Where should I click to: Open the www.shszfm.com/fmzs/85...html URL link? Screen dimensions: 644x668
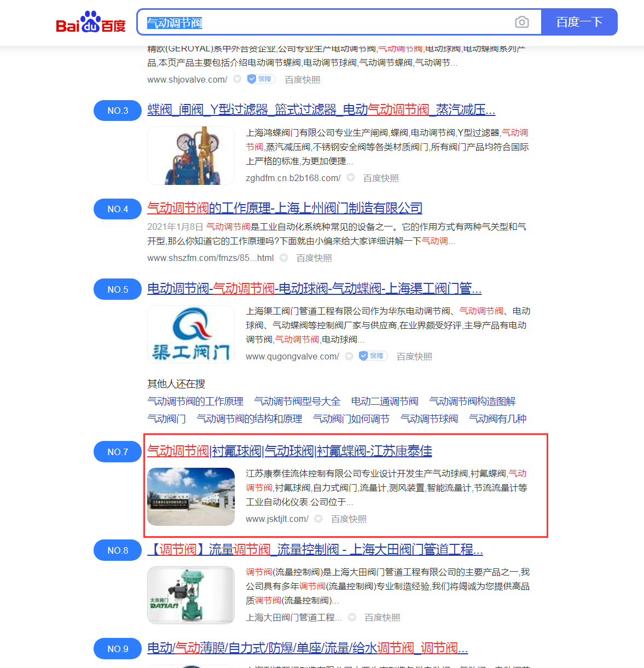tap(211, 258)
